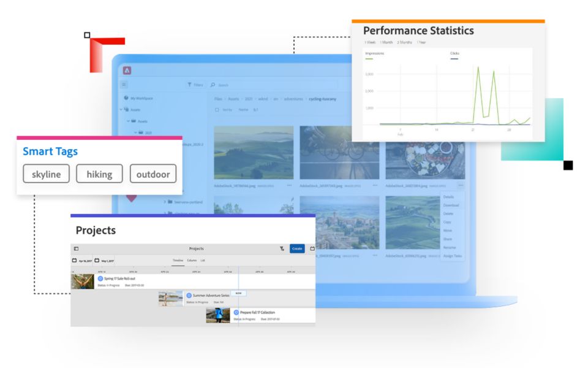
Task: Click the Adobe logo in the asset browser header
Action: pyautogui.click(x=127, y=70)
